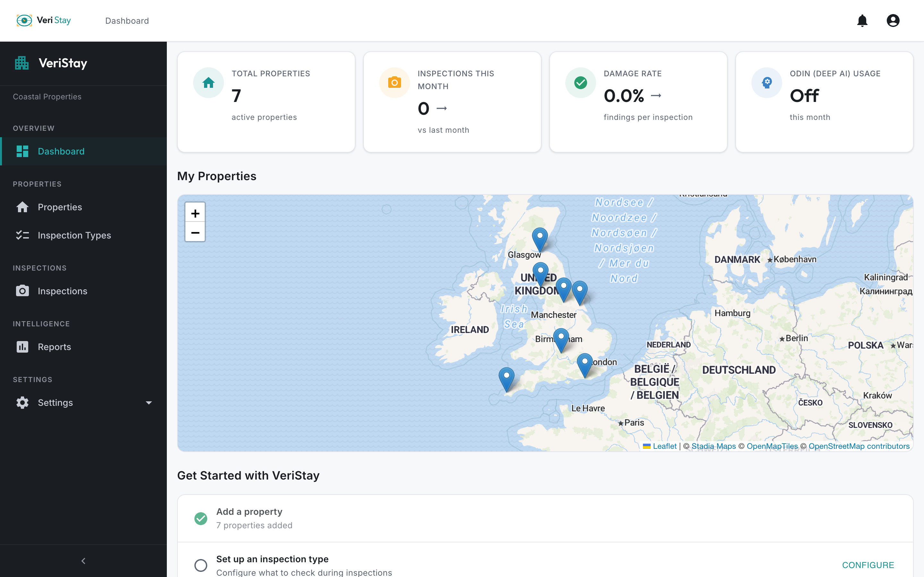Collapse the sidebar with the chevron
The image size is (924, 577).
(x=83, y=561)
